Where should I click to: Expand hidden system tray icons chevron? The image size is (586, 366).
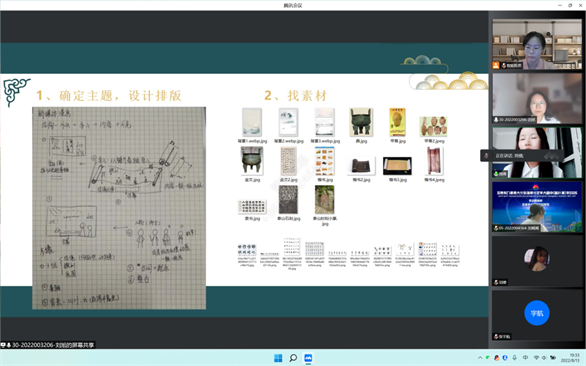click(x=480, y=358)
